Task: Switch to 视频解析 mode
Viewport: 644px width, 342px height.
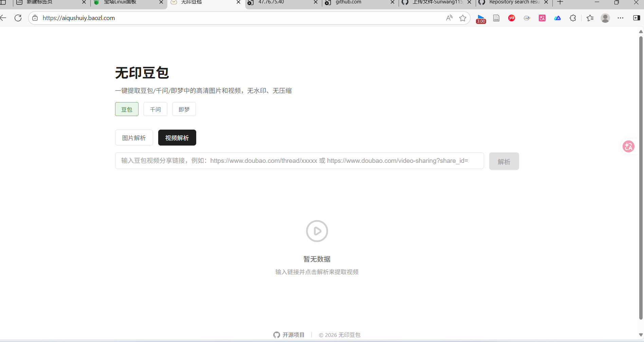Action: tap(177, 138)
